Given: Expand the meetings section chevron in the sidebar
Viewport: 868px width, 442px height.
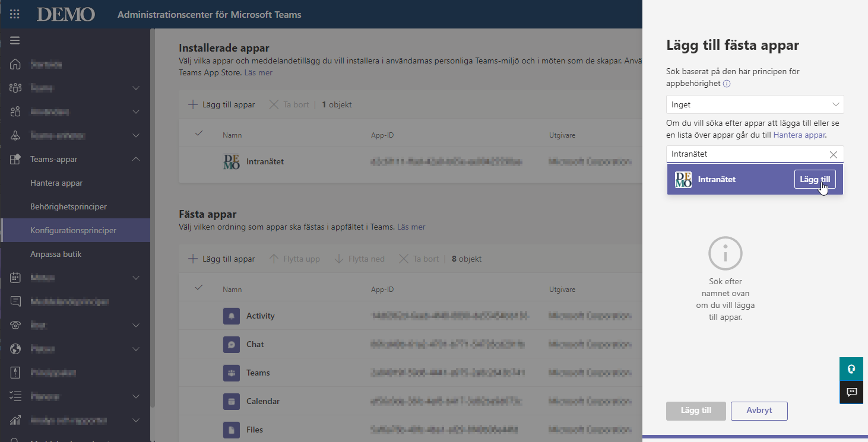Looking at the screenshot, I should [x=136, y=278].
